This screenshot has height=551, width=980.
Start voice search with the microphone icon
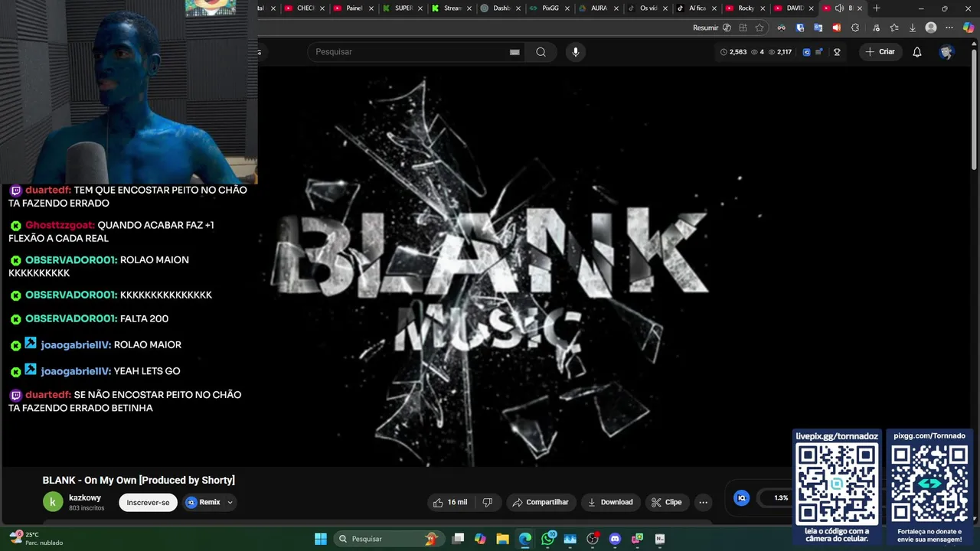tap(576, 52)
